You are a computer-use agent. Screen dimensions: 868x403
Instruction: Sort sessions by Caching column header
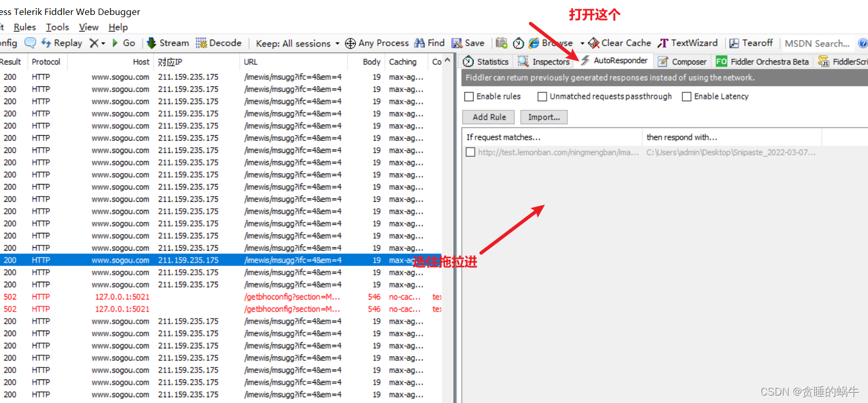tap(406, 62)
